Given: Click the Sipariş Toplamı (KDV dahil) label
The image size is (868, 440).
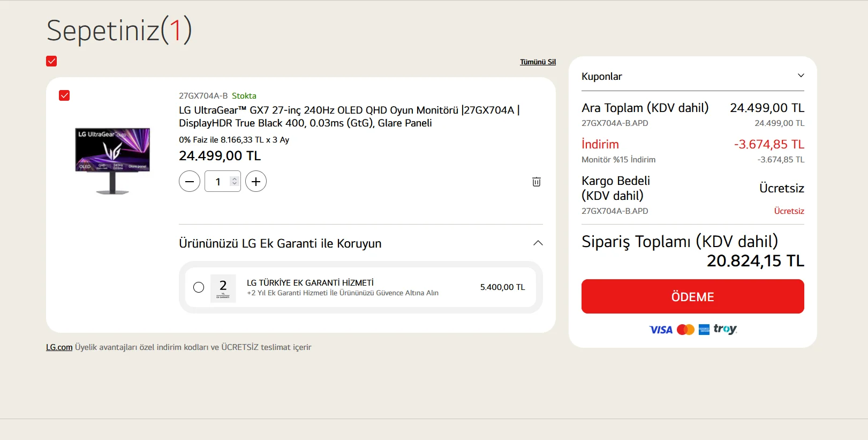Looking at the screenshot, I should [x=680, y=242].
